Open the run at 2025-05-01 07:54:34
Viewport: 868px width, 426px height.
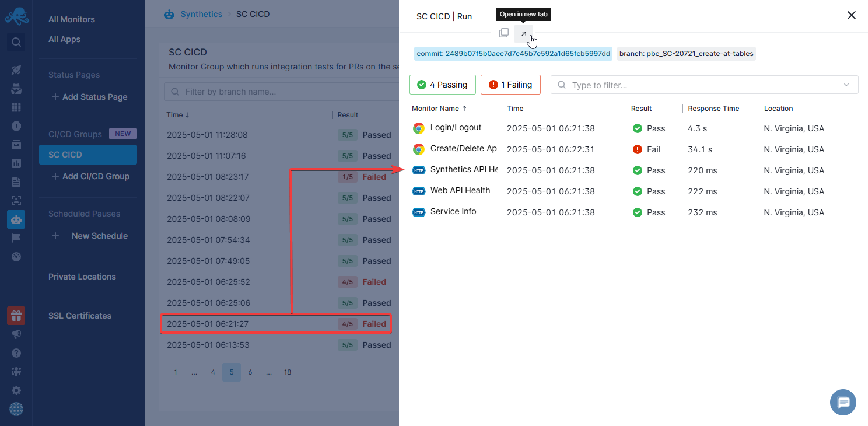279,240
